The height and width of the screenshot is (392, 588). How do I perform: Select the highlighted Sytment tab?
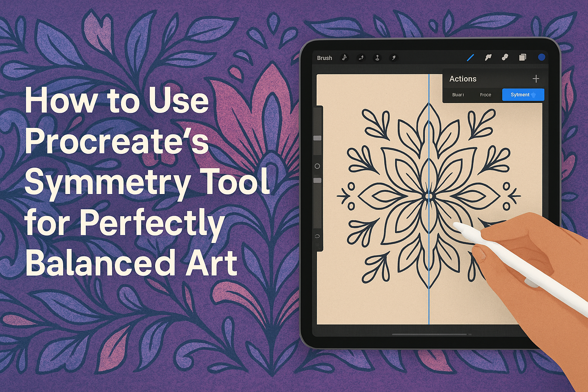(x=523, y=95)
